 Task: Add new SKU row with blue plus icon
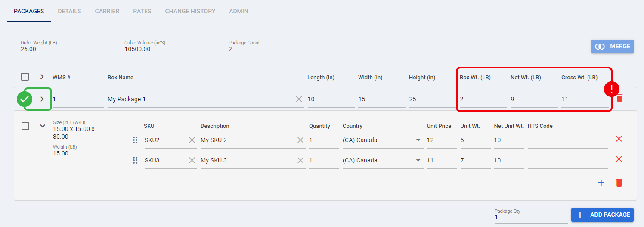[601, 183]
